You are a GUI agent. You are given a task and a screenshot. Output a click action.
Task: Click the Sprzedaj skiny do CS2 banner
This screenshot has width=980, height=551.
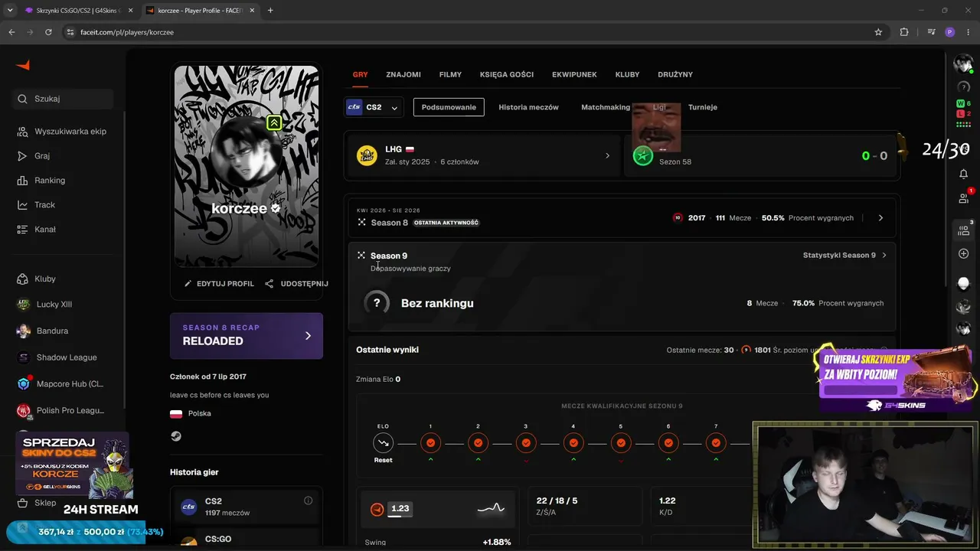(x=73, y=465)
